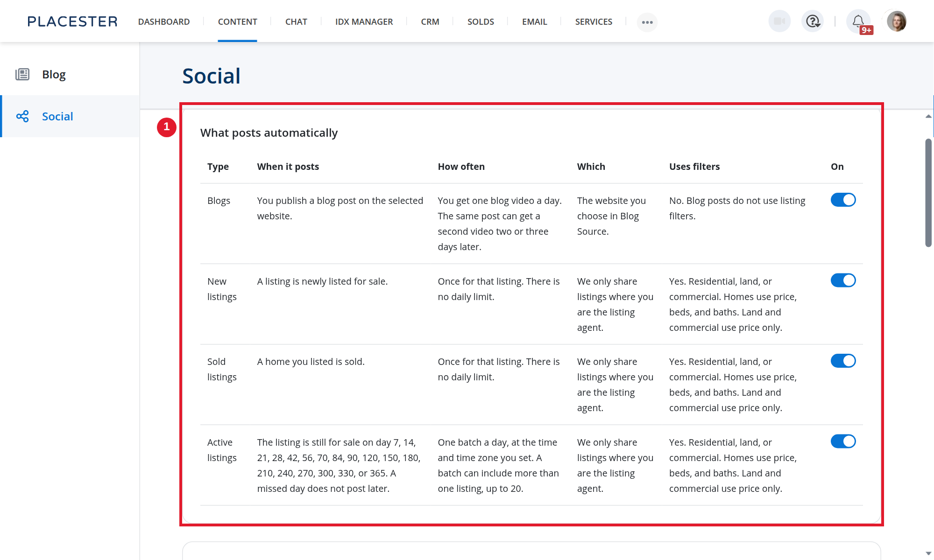Click the vertical scrollbar thumb
Viewport: 934px width, 560px height.
928,192
